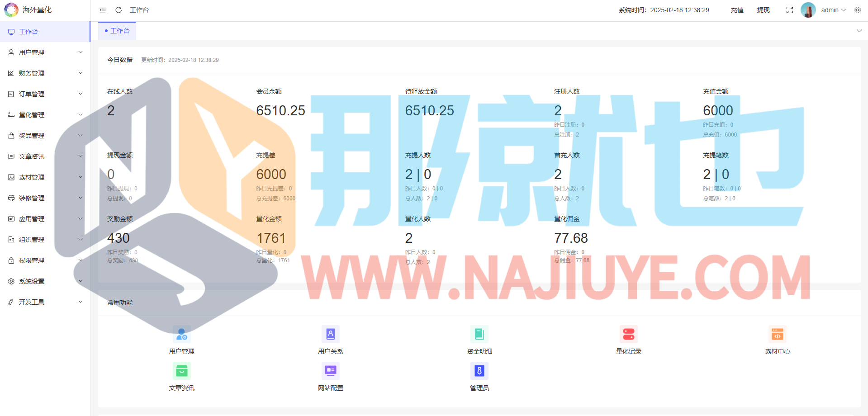Open the 用户关系 shortcut icon
The height and width of the screenshot is (416, 868).
(x=330, y=335)
